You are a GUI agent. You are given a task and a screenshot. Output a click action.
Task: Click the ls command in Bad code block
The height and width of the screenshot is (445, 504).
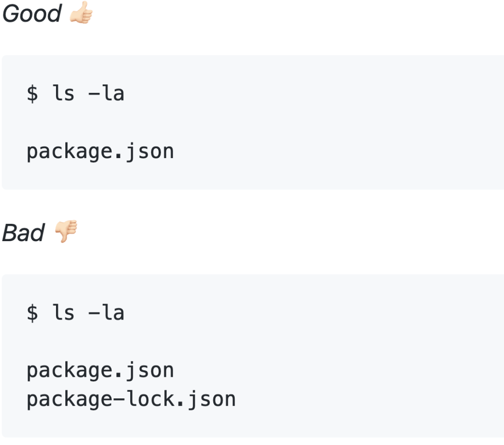click(x=63, y=313)
